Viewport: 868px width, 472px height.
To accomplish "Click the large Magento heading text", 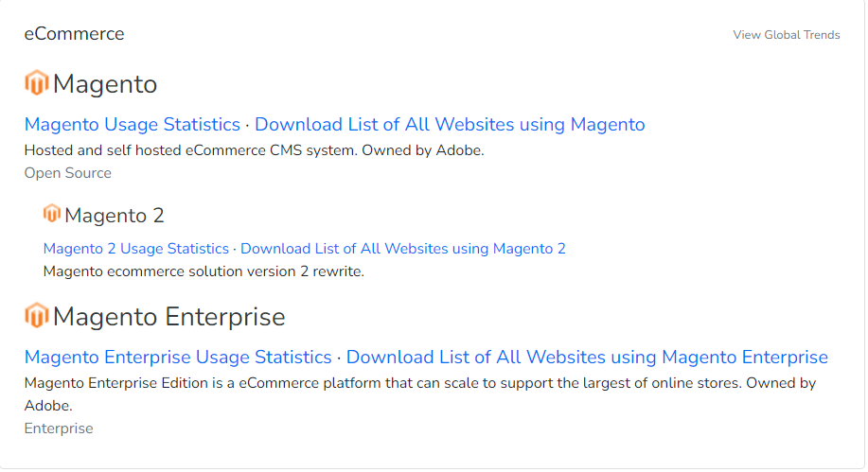I will point(105,84).
